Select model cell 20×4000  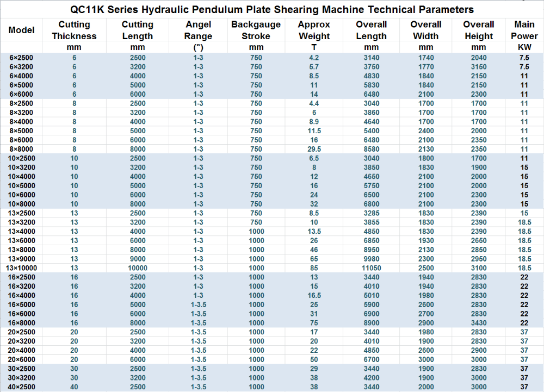click(x=21, y=351)
